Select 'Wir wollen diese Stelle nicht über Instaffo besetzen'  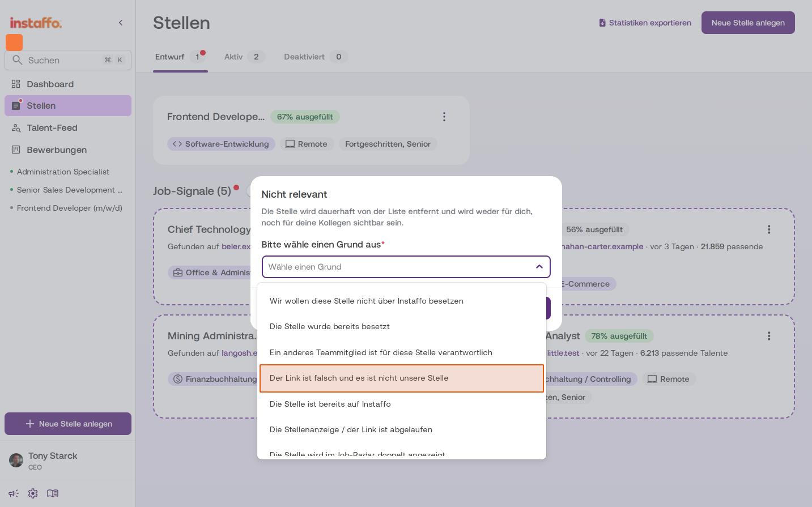click(x=402, y=301)
